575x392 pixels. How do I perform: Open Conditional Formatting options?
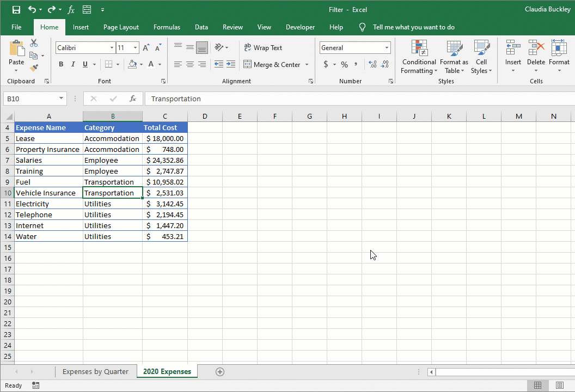418,57
